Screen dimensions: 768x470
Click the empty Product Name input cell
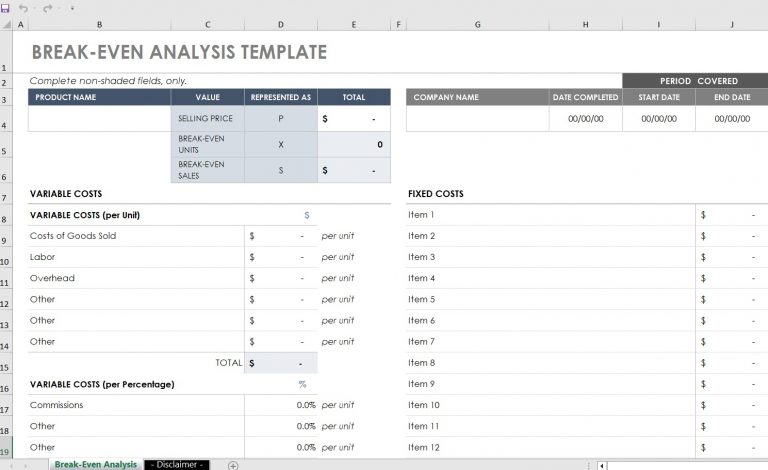99,118
